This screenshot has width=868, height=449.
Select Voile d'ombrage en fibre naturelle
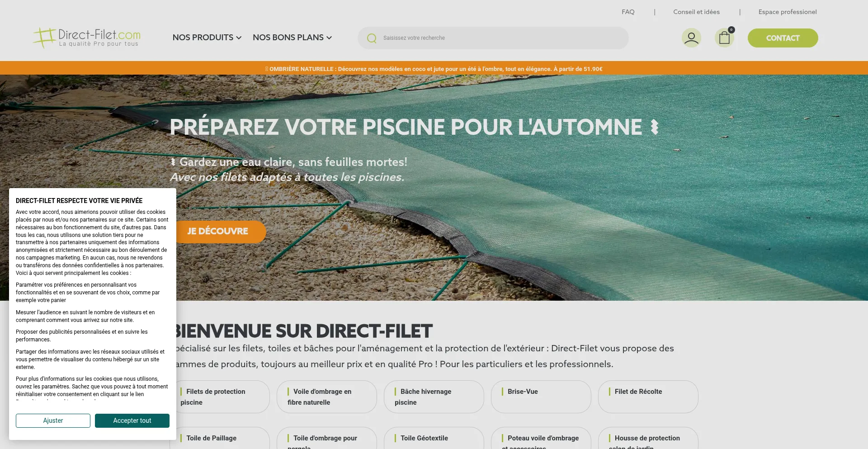pyautogui.click(x=326, y=397)
